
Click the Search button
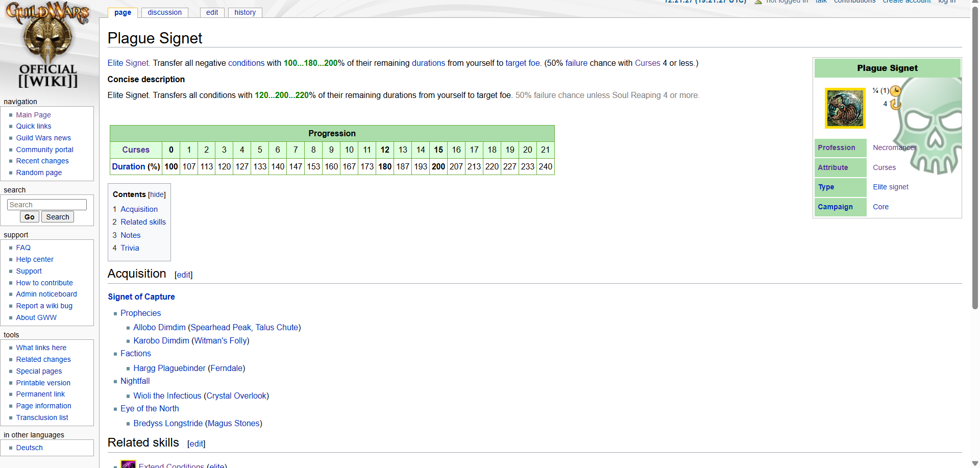[x=58, y=217]
